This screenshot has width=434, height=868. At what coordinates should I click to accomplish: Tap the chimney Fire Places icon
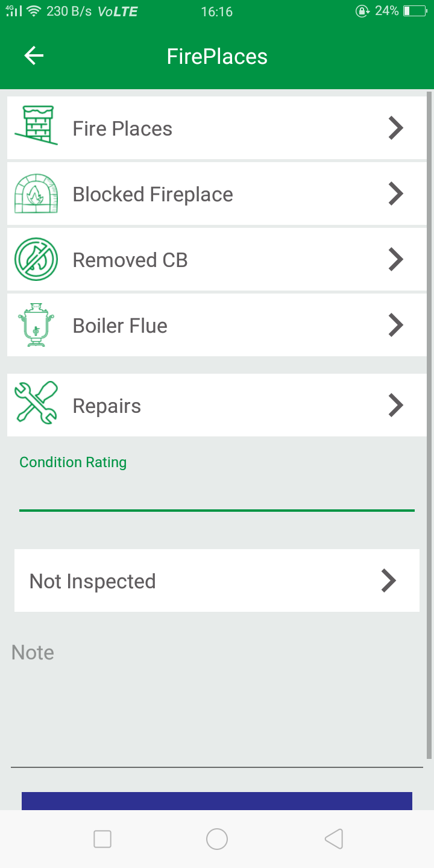pos(36,125)
